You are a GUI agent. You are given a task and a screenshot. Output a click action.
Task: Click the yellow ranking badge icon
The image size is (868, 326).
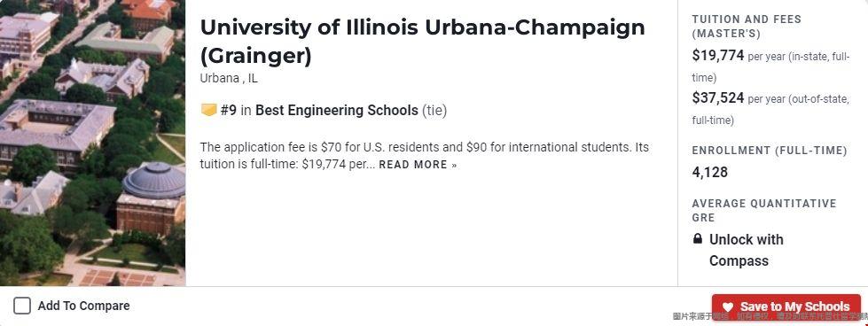pyautogui.click(x=208, y=110)
